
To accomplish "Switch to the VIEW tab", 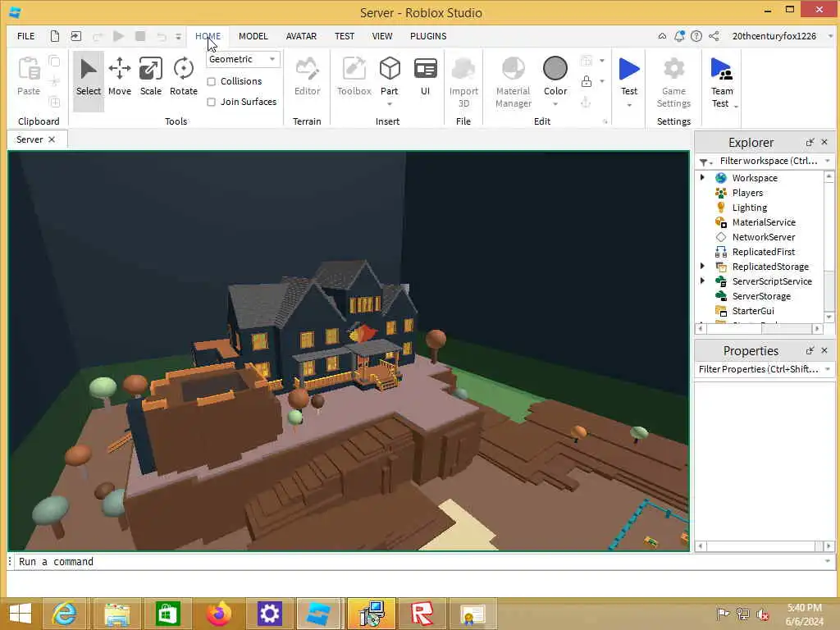I will pos(382,36).
